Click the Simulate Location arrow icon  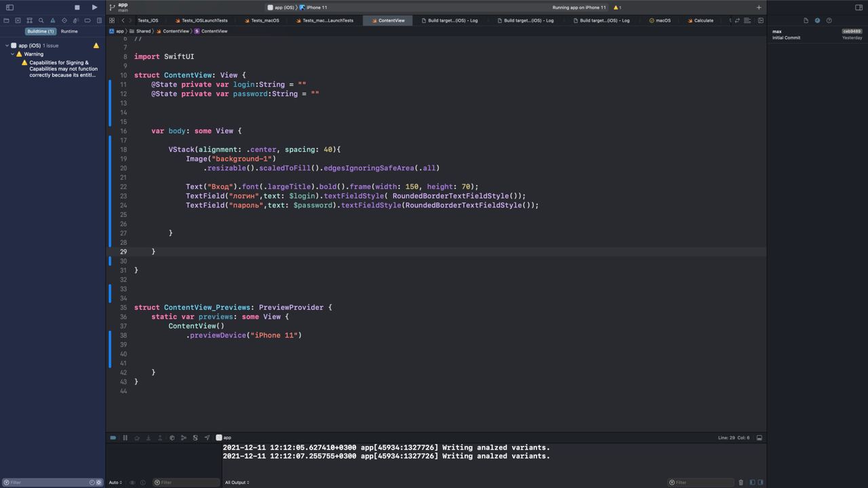pyautogui.click(x=207, y=438)
